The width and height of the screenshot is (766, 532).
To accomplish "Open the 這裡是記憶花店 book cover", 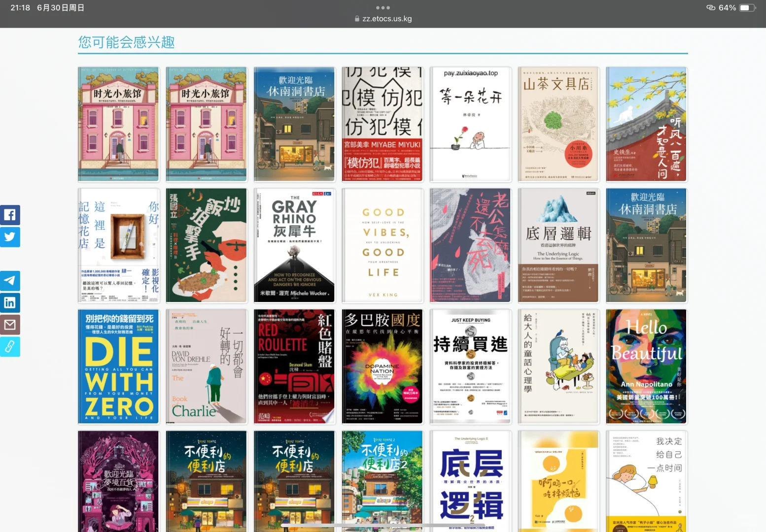I will coord(119,245).
